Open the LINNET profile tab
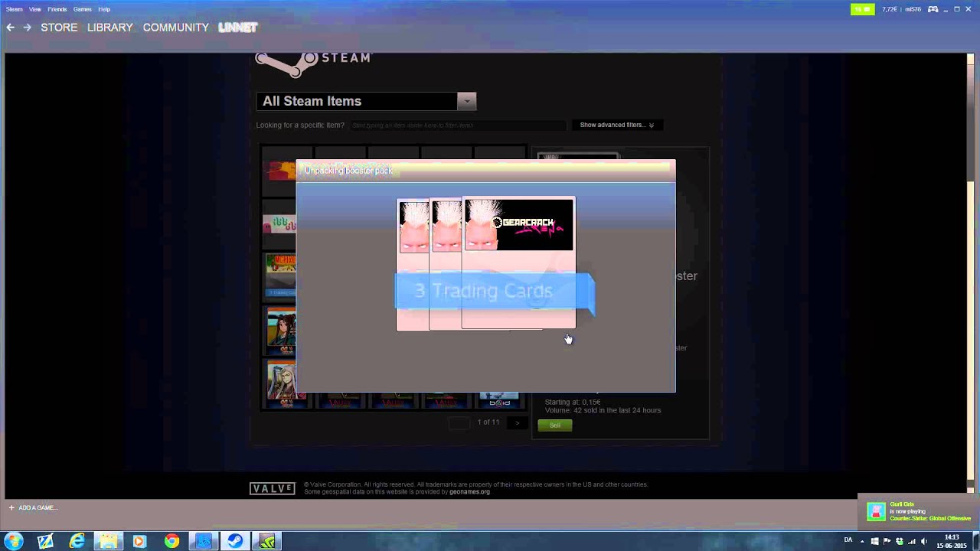Viewport: 980px width, 551px height. pos(237,28)
